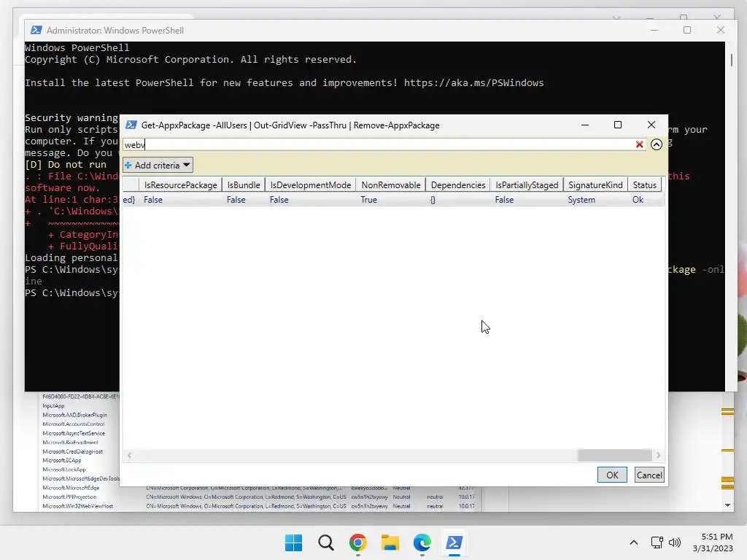Viewport: 747px width, 560px height.
Task: Minimize the Administrator PowerShell window
Action: pyautogui.click(x=654, y=30)
